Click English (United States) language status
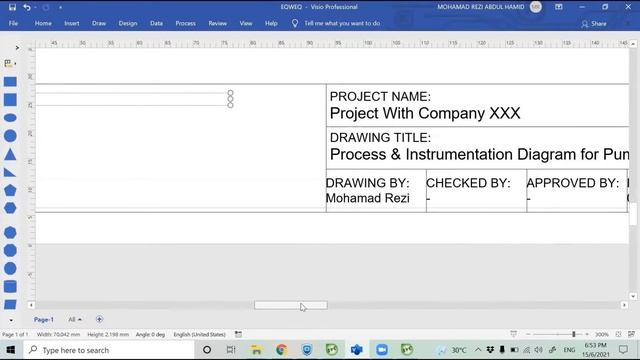The image size is (640, 360). point(200,334)
